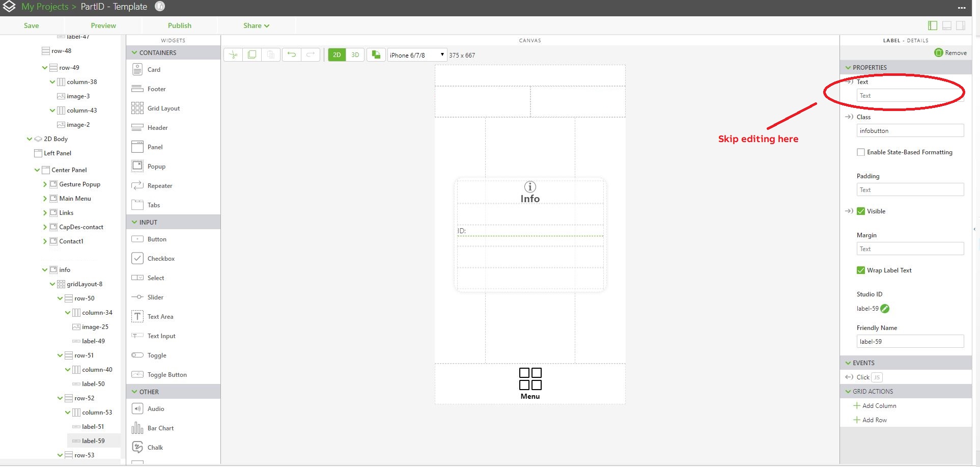Screen dimensions: 980x467
Task: Click the Copy toolbar icon
Action: pyautogui.click(x=252, y=55)
